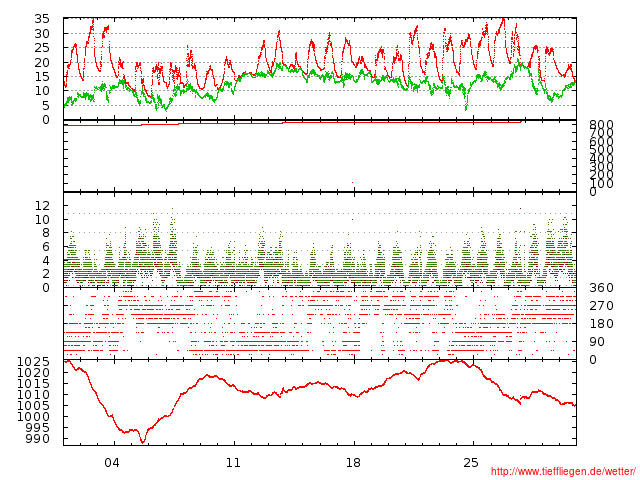The width and height of the screenshot is (640, 480).
Task: Click the "1005" pressure axis label
Action: tap(33, 406)
